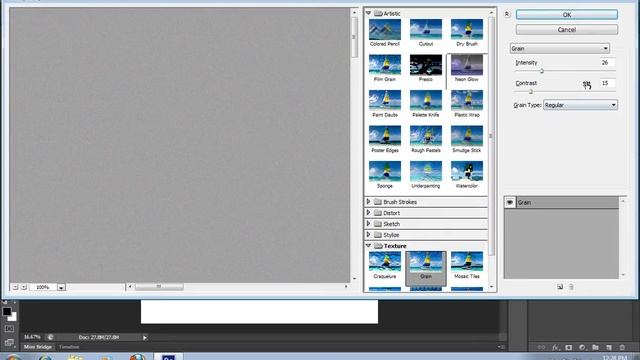Add a layer mask icon
The width and height of the screenshot is (640, 360).
(x=569, y=347)
